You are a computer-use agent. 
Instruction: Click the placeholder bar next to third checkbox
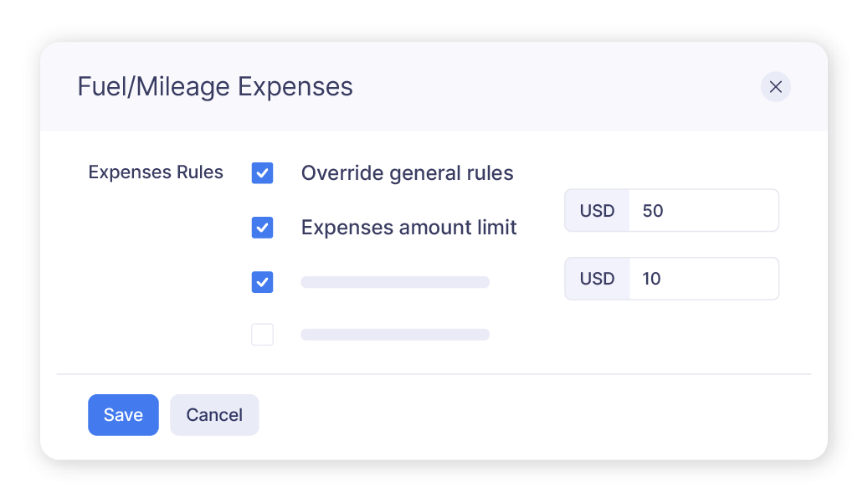(x=394, y=282)
